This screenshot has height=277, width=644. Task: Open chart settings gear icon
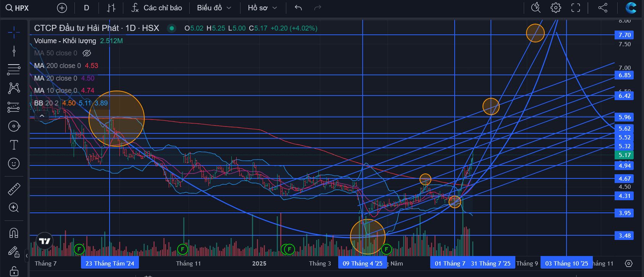[556, 8]
